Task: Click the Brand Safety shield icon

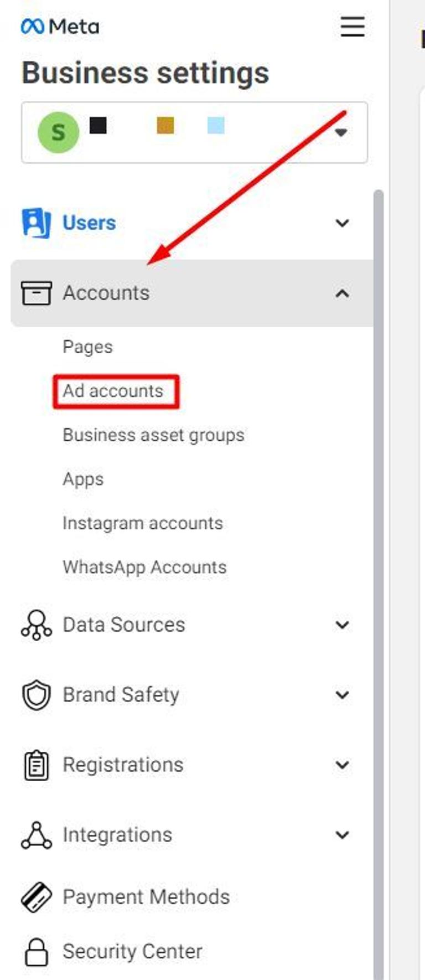Action: pyautogui.click(x=36, y=695)
